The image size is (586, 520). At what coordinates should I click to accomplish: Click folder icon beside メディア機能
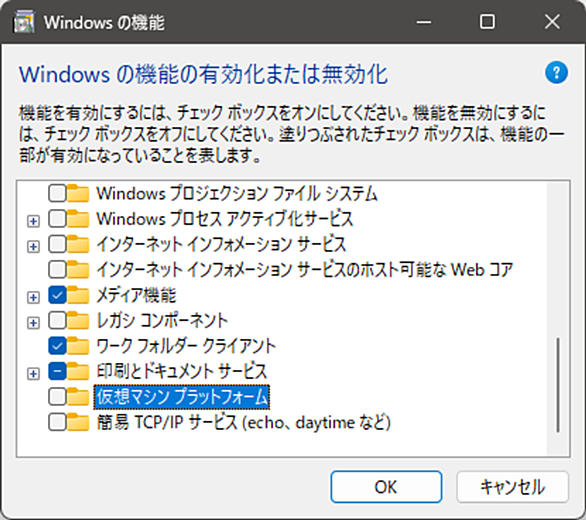pyautogui.click(x=78, y=295)
